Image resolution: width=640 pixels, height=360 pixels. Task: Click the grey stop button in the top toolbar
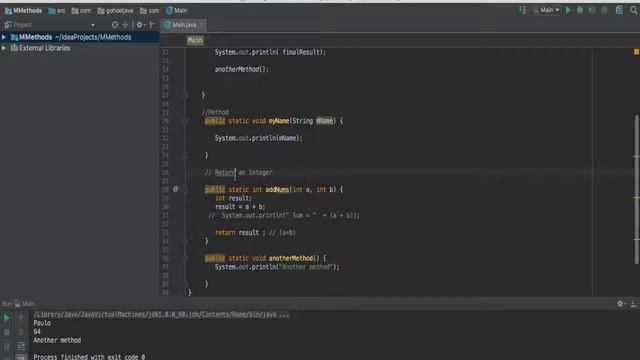604,10
